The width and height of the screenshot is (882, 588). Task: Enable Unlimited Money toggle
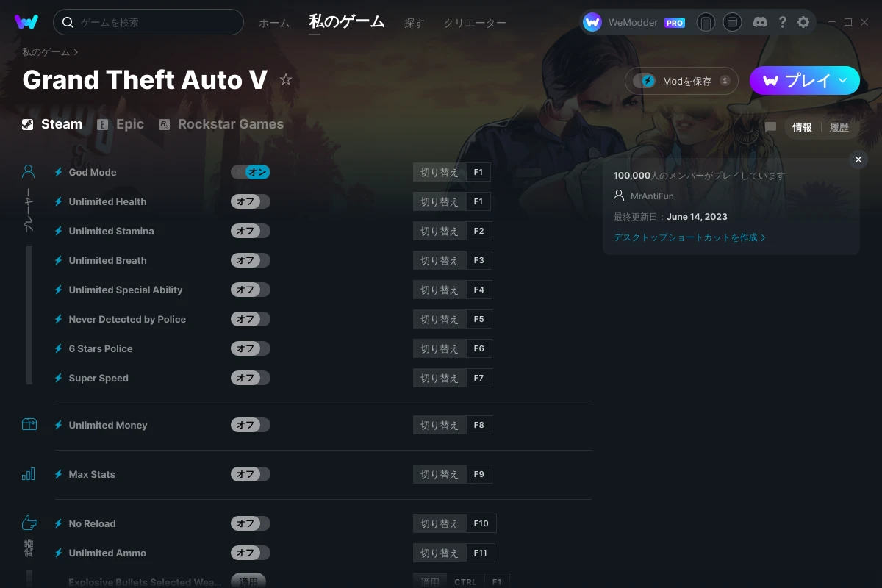pyautogui.click(x=251, y=425)
